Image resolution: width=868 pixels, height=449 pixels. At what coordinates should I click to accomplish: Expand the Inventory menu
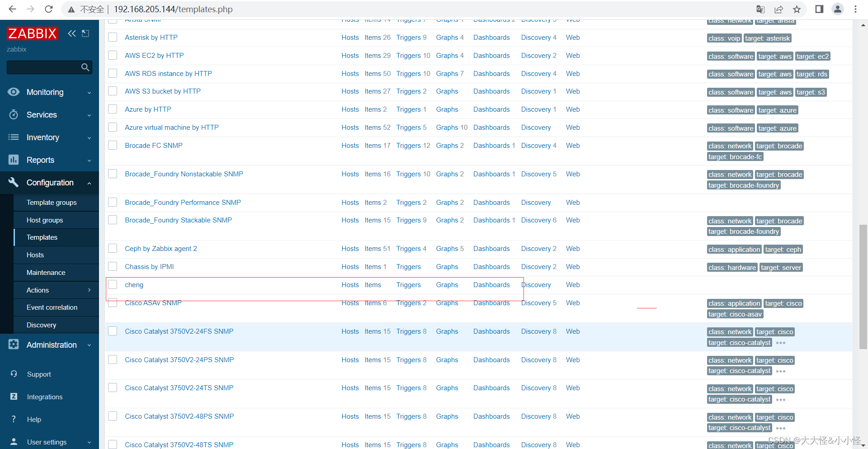pyautogui.click(x=89, y=137)
